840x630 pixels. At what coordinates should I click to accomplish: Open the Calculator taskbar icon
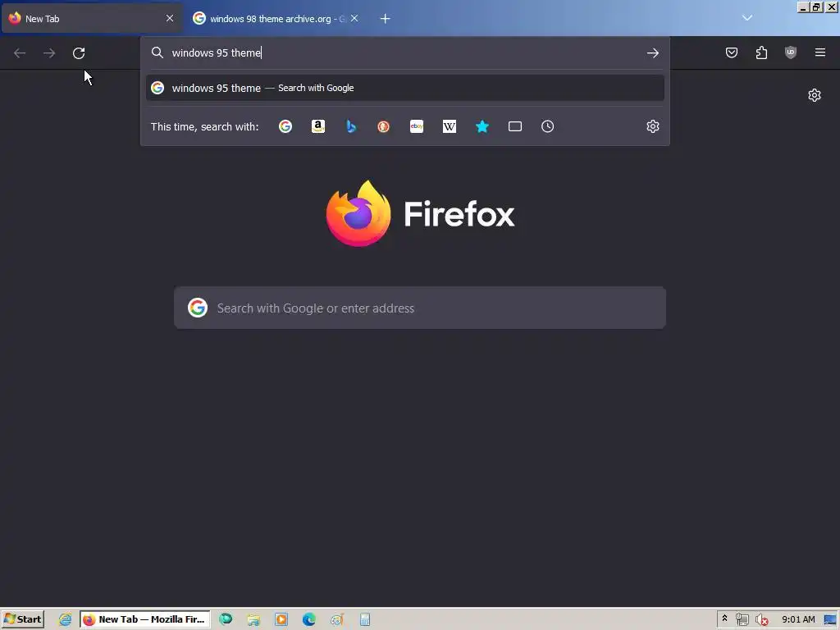[x=365, y=620]
